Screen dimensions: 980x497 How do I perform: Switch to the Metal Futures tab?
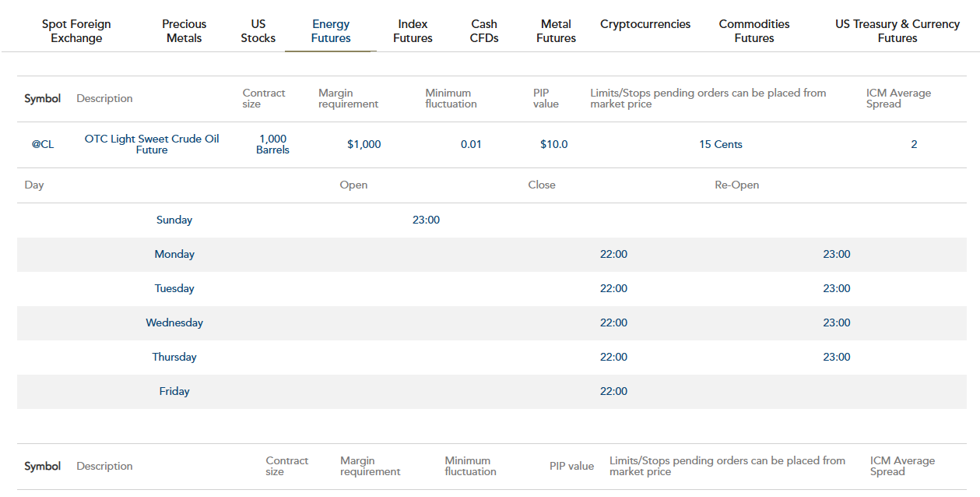point(556,31)
